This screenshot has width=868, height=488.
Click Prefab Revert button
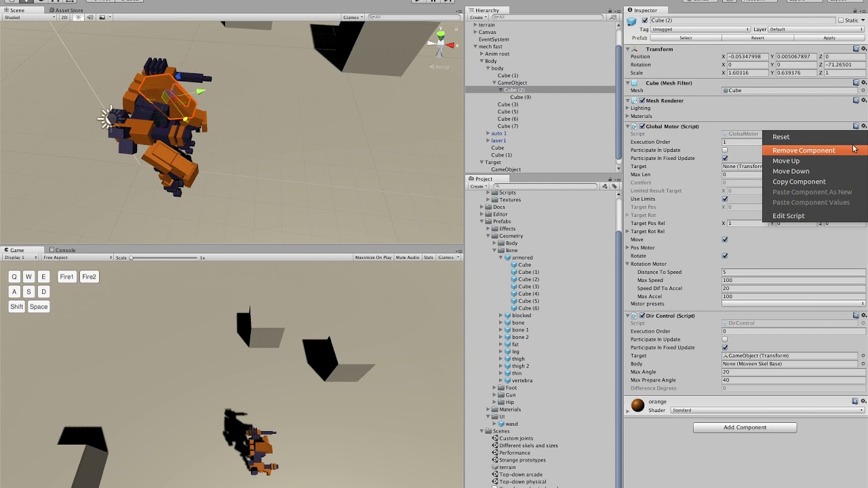757,38
